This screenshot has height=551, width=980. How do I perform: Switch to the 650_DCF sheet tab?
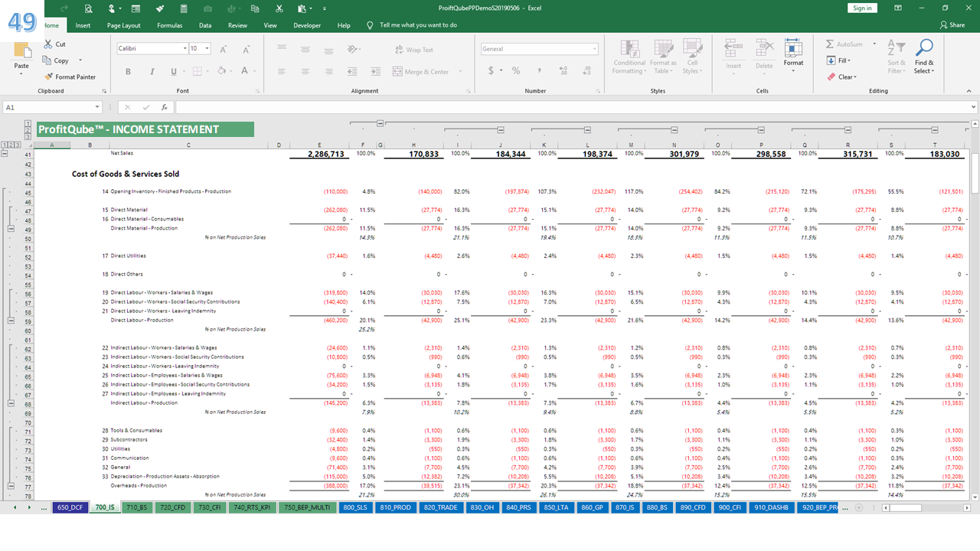coord(70,507)
